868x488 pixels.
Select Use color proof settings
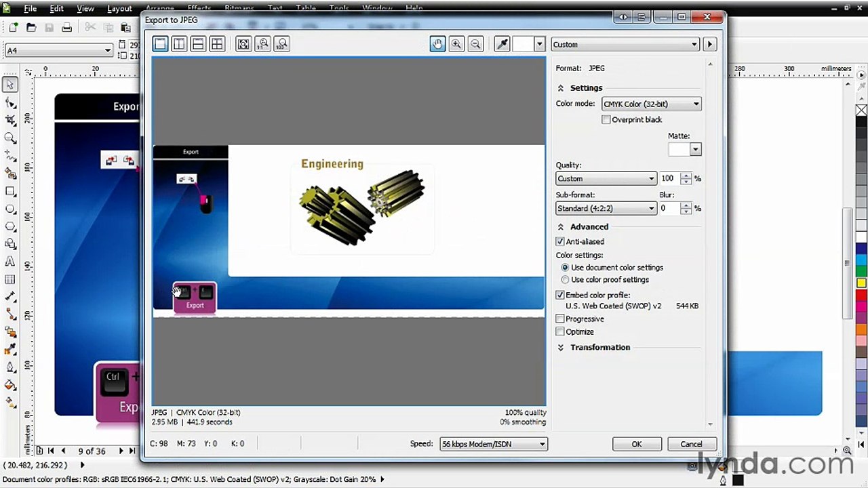click(x=565, y=279)
